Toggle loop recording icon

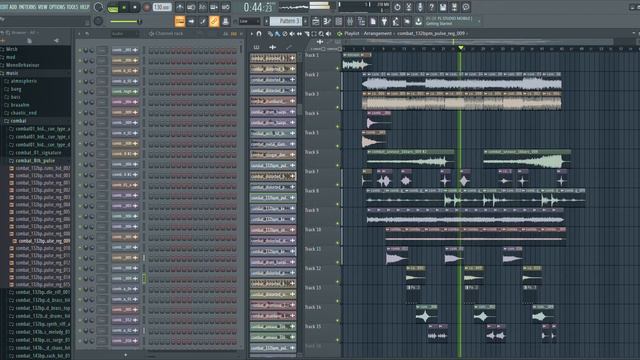[x=225, y=7]
